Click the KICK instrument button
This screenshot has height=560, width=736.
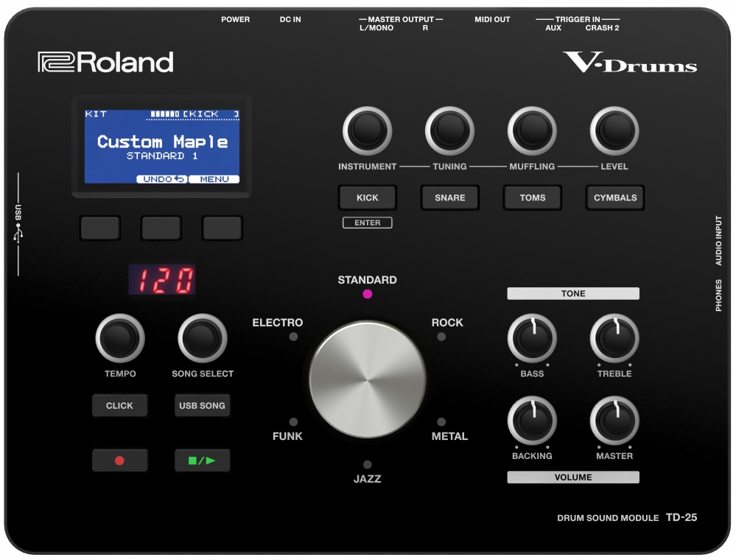click(367, 197)
